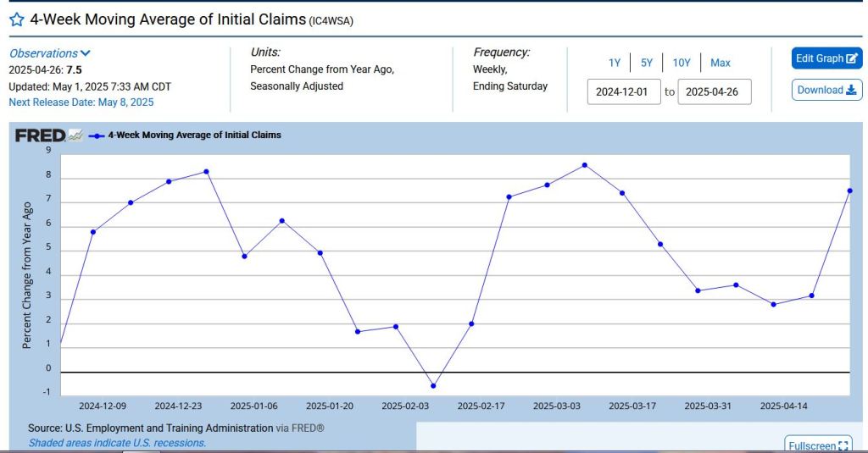Image resolution: width=868 pixels, height=453 pixels.
Task: Click the highest data point on the chart
Action: [585, 165]
